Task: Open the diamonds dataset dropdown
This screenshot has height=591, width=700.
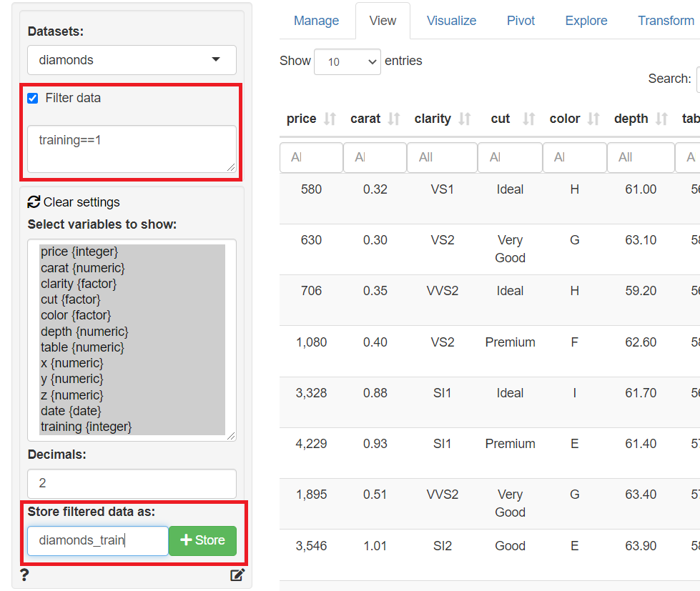Action: [132, 60]
